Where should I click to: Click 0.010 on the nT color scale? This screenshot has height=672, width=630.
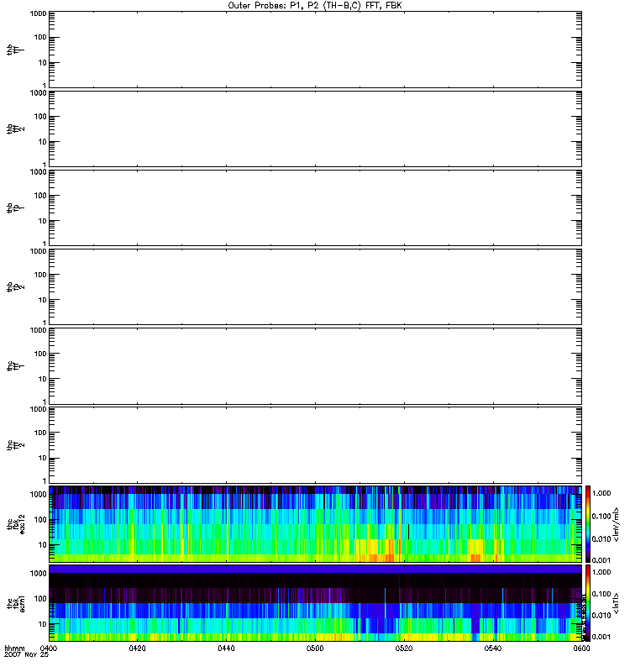pyautogui.click(x=601, y=616)
